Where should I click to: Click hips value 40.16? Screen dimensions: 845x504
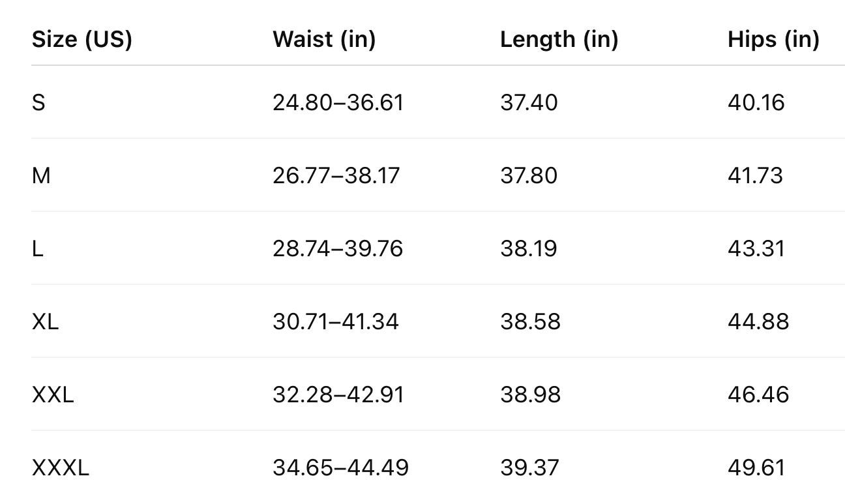coord(756,102)
